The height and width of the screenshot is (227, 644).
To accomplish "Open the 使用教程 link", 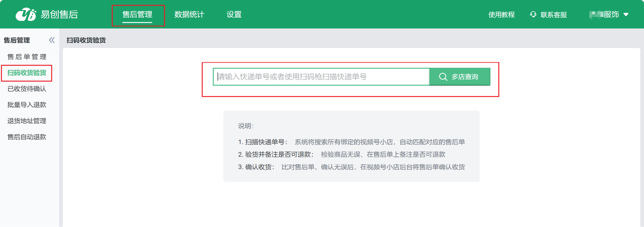I will (501, 15).
